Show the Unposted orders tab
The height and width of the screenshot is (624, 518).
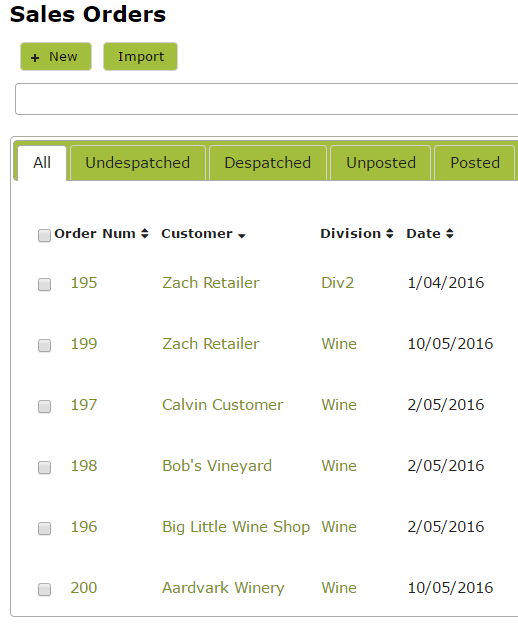click(x=381, y=163)
